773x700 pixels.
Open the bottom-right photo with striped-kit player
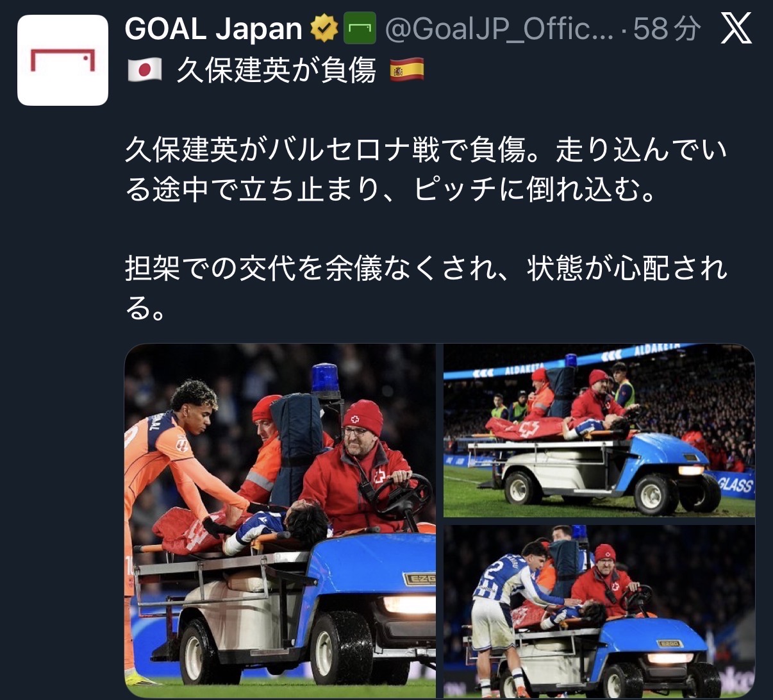599,612
